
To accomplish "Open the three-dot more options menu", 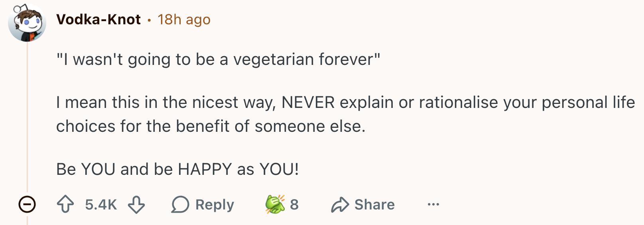I will tap(433, 205).
